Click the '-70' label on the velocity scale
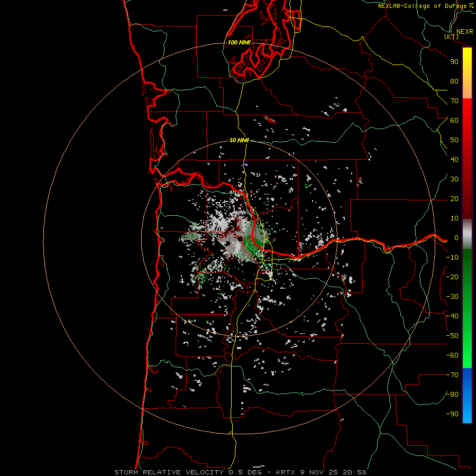This screenshot has height=476, width=476. (452, 375)
